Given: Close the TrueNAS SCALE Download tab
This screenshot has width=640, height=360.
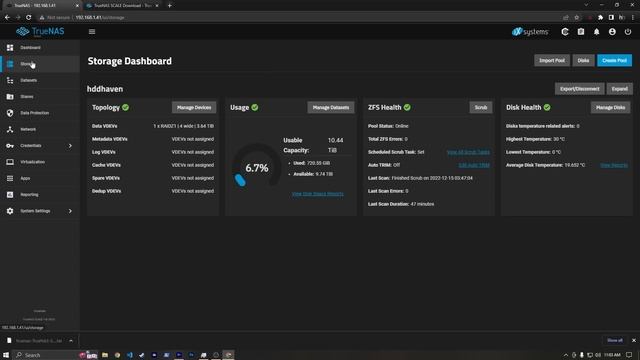Looking at the screenshot, I should point(157,6).
